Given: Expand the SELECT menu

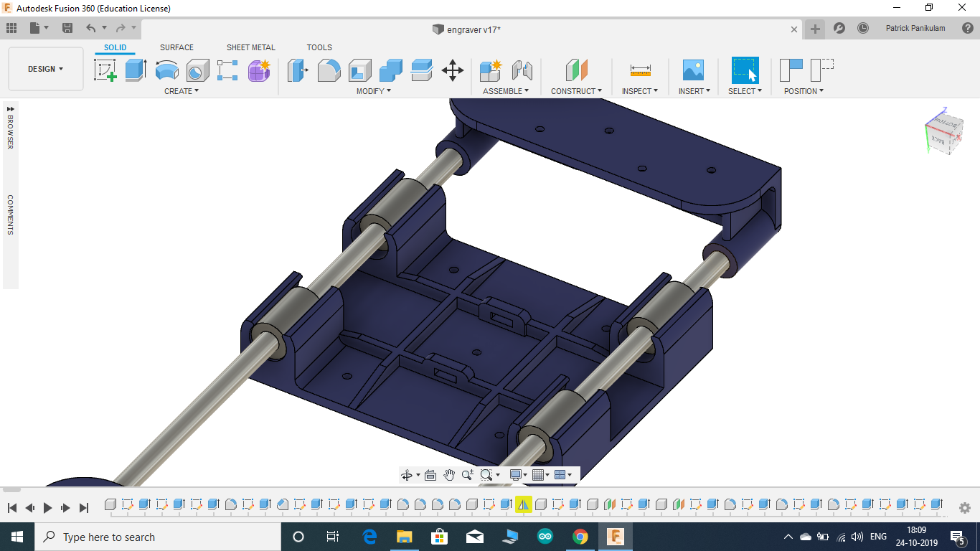Looking at the screenshot, I should (745, 91).
